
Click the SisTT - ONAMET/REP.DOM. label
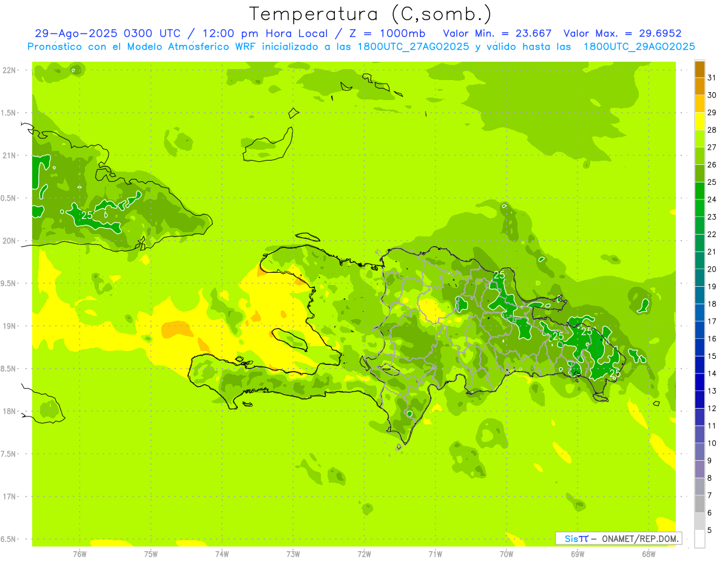click(x=619, y=538)
